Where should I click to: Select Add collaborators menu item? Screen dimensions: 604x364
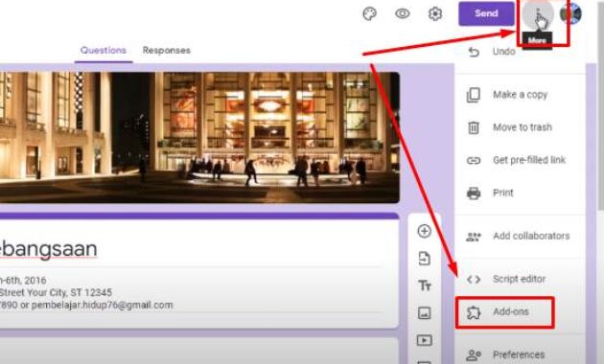[x=520, y=237]
